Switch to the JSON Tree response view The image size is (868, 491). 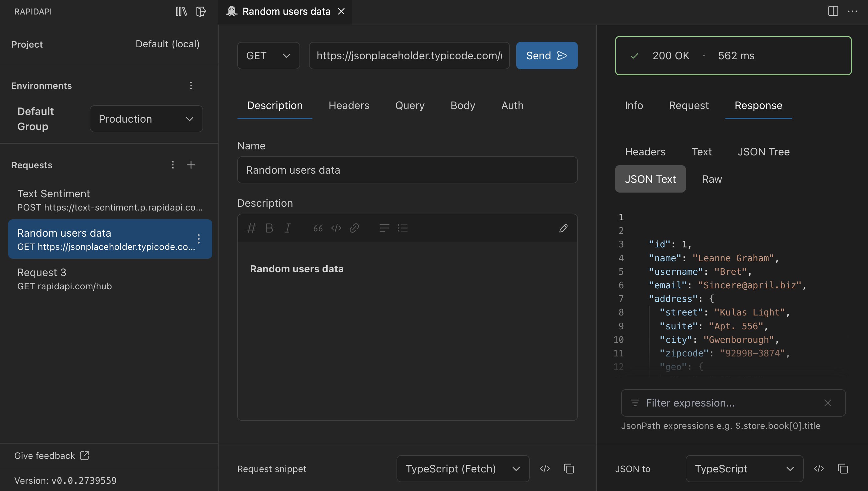coord(763,151)
